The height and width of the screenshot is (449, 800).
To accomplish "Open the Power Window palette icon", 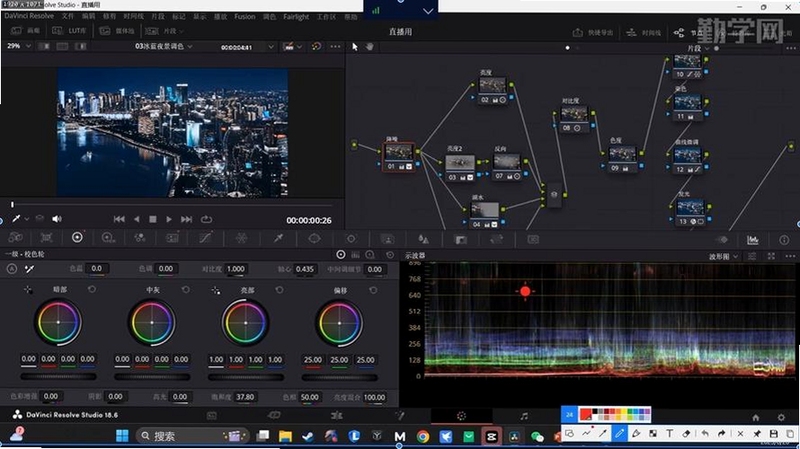I will 314,238.
